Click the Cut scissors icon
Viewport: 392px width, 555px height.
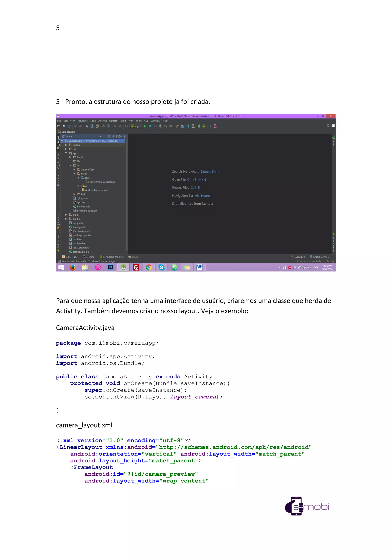87,126
